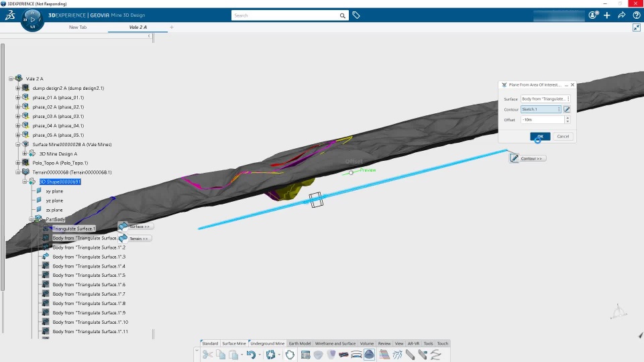Image resolution: width=644 pixels, height=362 pixels.
Task: Switch to the Volume tab
Action: click(x=367, y=343)
